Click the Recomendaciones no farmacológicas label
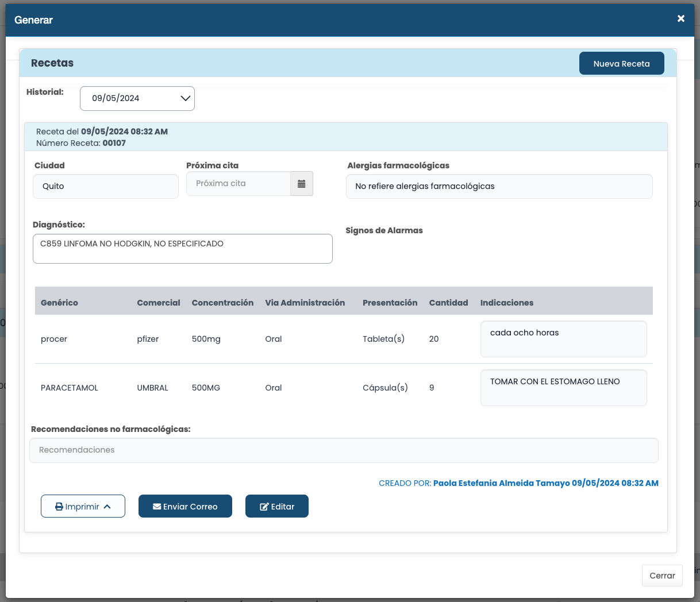 click(x=111, y=429)
